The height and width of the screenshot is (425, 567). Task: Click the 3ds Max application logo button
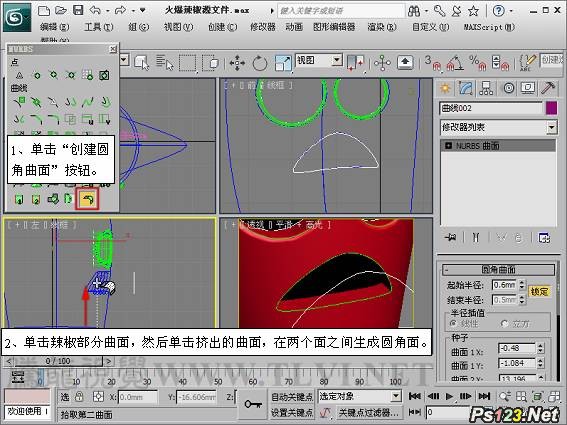click(x=17, y=17)
